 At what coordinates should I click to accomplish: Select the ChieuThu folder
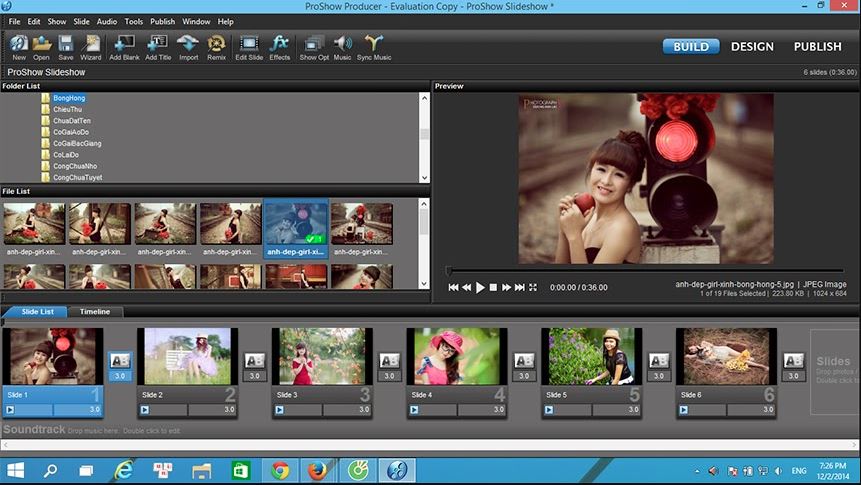[67, 109]
